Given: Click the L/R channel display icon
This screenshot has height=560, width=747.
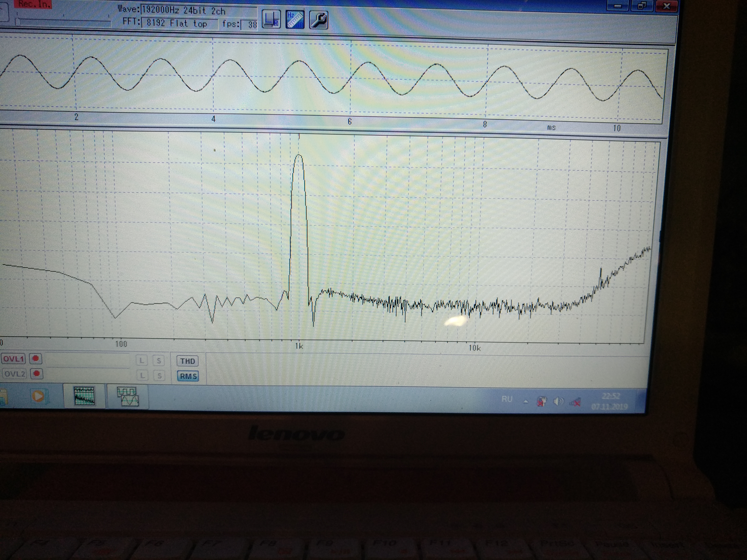Looking at the screenshot, I should [x=271, y=19].
